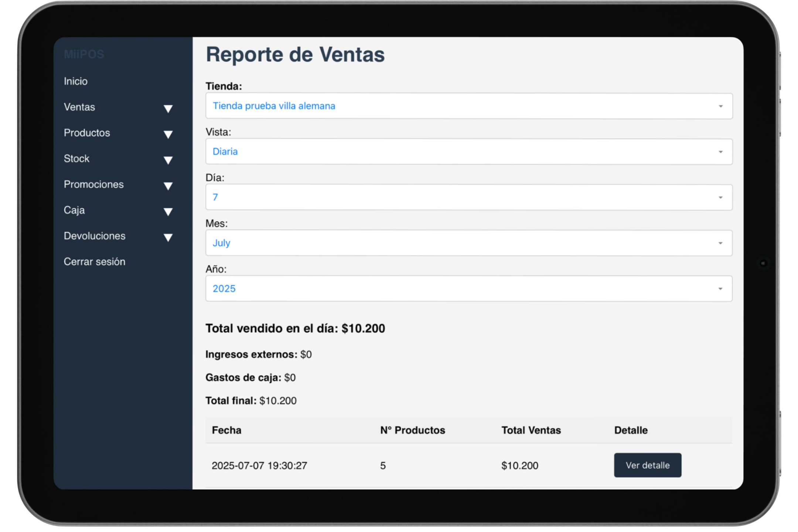The width and height of the screenshot is (798, 532).
Task: Click the Total Ventas column header
Action: [x=531, y=430]
